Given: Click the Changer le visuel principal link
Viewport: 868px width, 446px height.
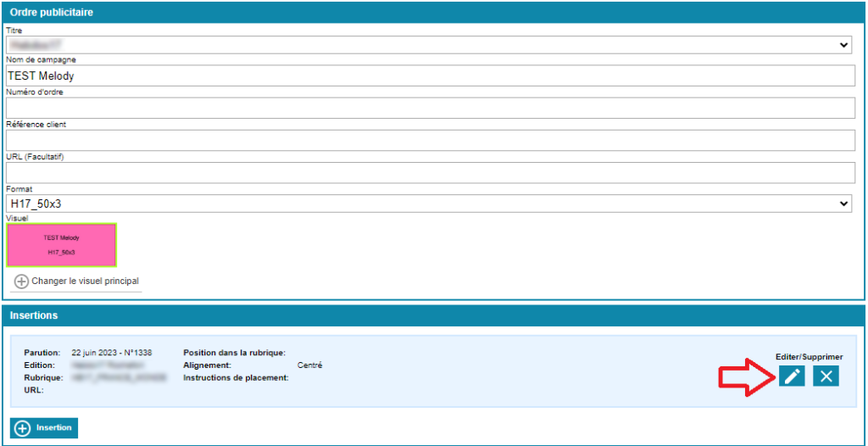Looking at the screenshot, I should pos(85,282).
